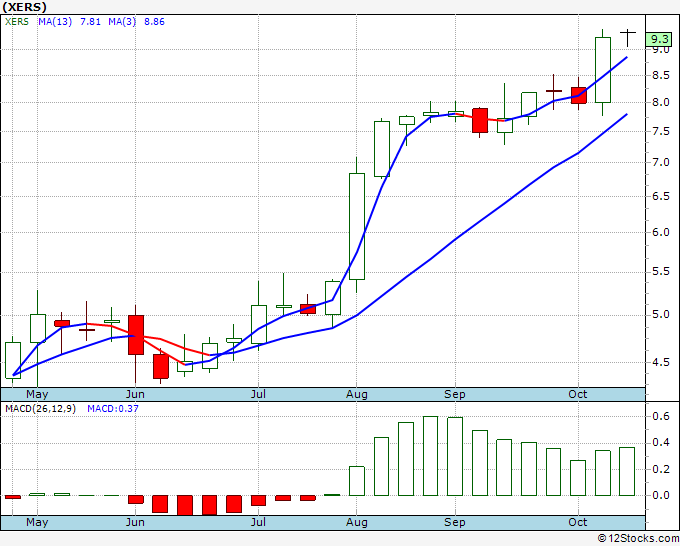Click the tall white candle at Aug start
The image size is (680, 546).
[357, 226]
